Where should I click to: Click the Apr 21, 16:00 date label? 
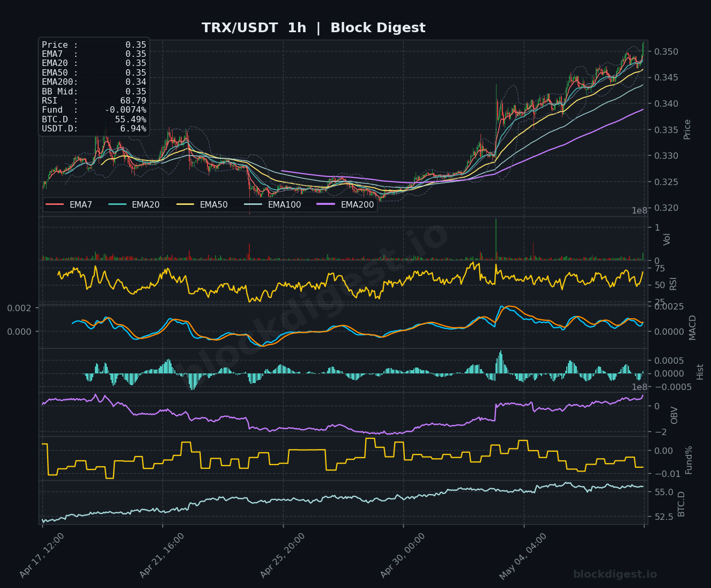click(162, 555)
